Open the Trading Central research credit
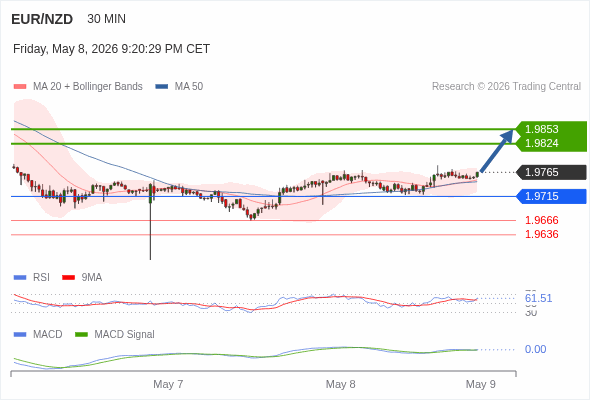The height and width of the screenshot is (400, 590). [x=506, y=87]
